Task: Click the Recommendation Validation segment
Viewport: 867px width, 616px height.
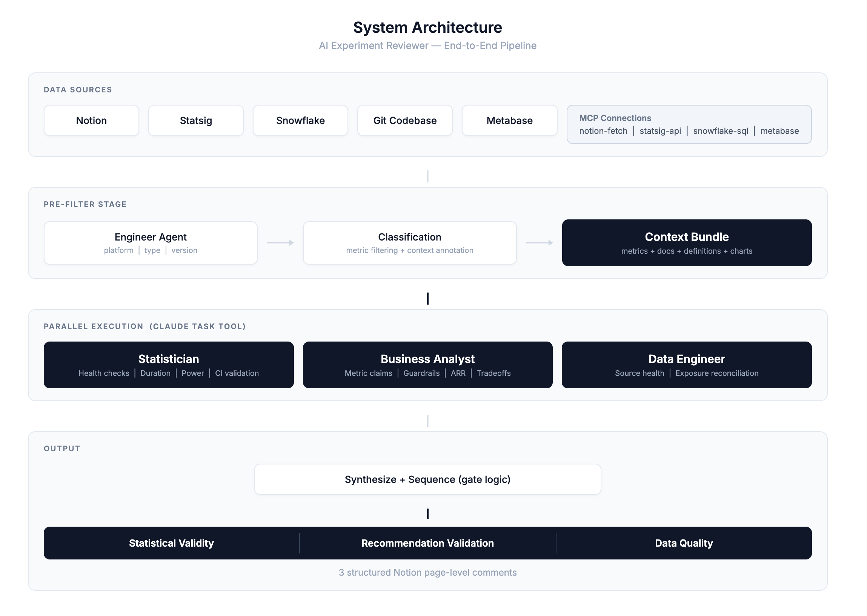Action: click(x=428, y=543)
